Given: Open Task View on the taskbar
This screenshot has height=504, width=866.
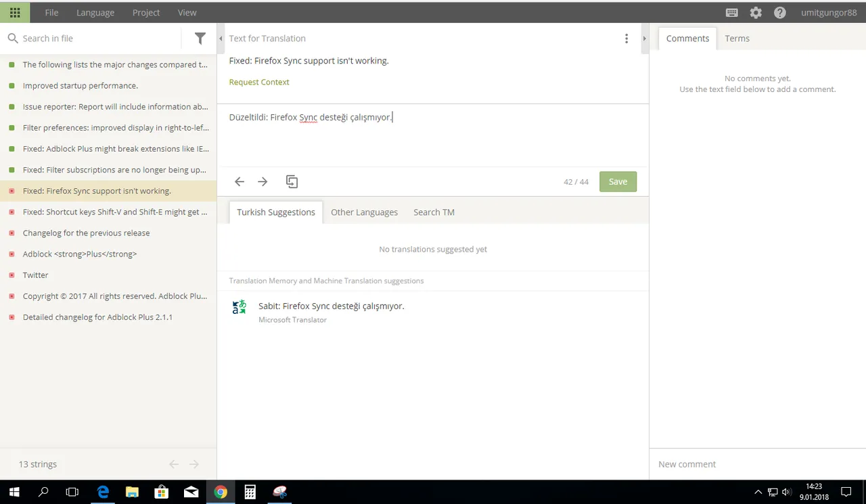Looking at the screenshot, I should pyautogui.click(x=72, y=492).
